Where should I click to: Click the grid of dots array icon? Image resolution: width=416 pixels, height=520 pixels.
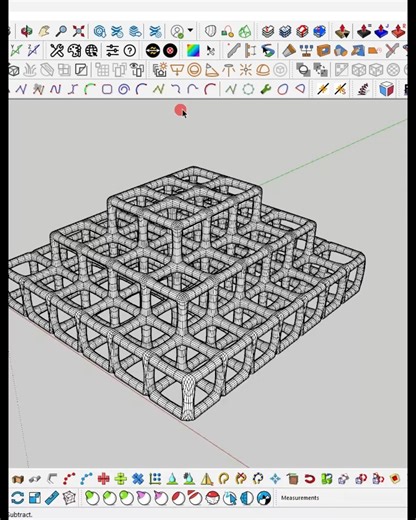pyautogui.click(x=155, y=479)
